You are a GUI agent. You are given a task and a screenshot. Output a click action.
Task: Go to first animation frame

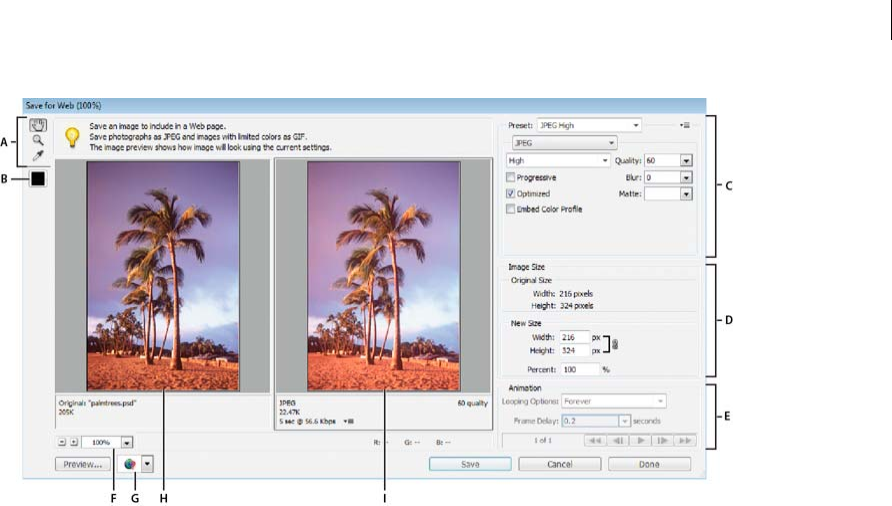595,441
